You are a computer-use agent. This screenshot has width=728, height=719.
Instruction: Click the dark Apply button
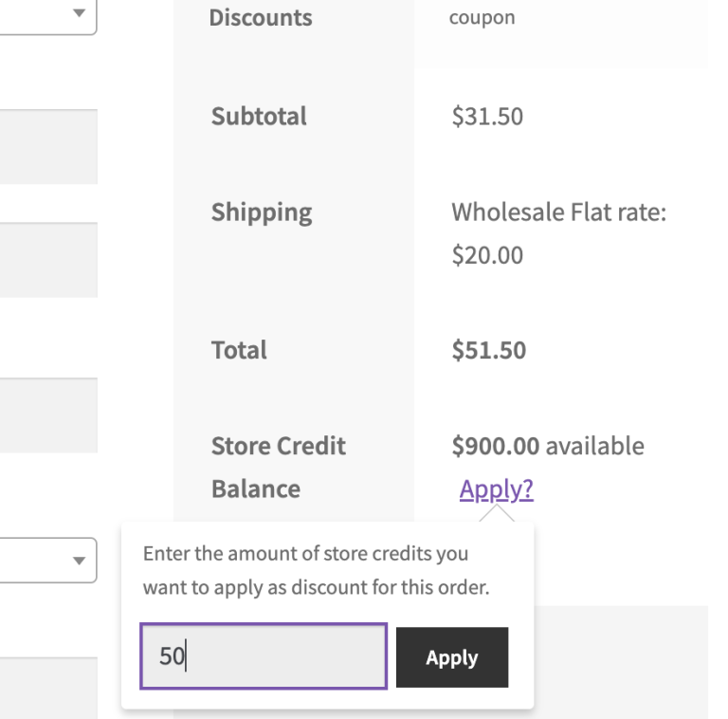point(452,657)
